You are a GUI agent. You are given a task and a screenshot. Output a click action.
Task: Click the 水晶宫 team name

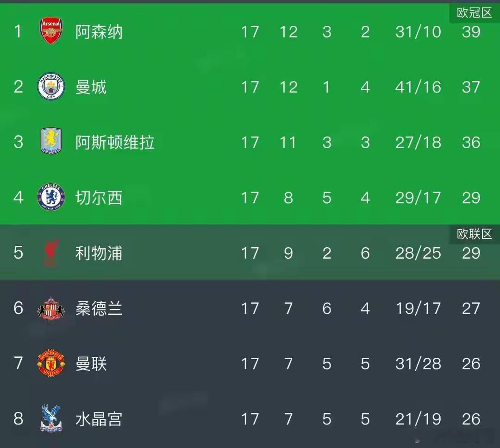99,419
